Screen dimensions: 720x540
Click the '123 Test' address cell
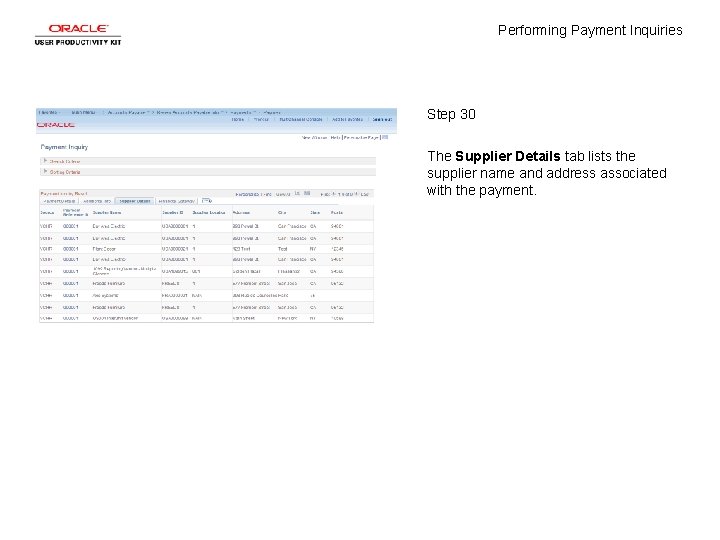(x=242, y=249)
